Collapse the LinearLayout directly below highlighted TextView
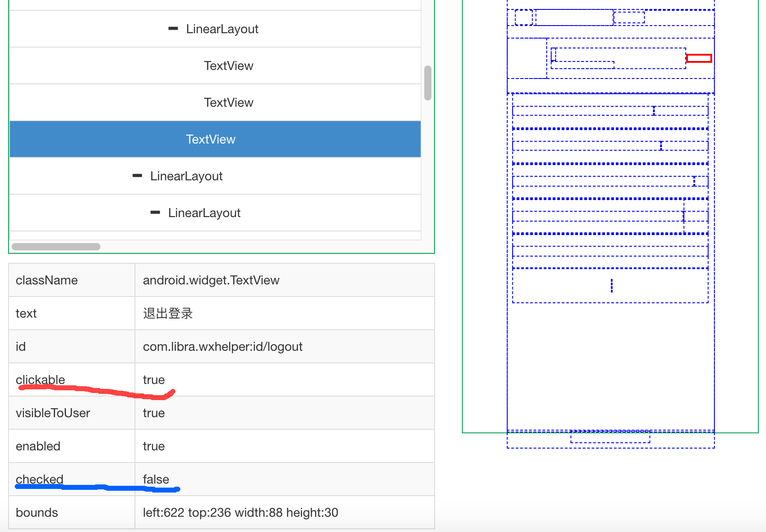This screenshot has width=766, height=532. pyautogui.click(x=137, y=176)
